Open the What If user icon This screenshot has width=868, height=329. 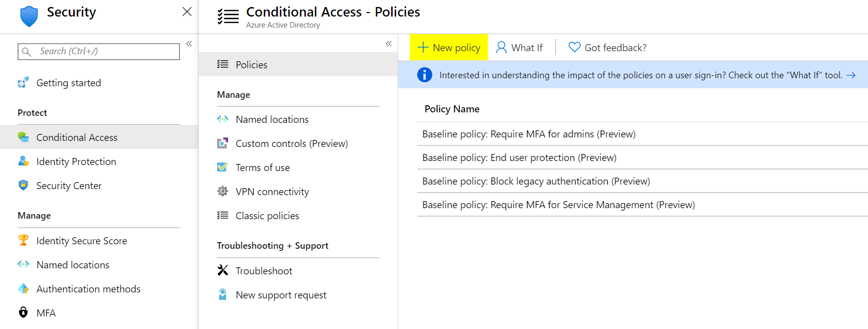tap(501, 48)
